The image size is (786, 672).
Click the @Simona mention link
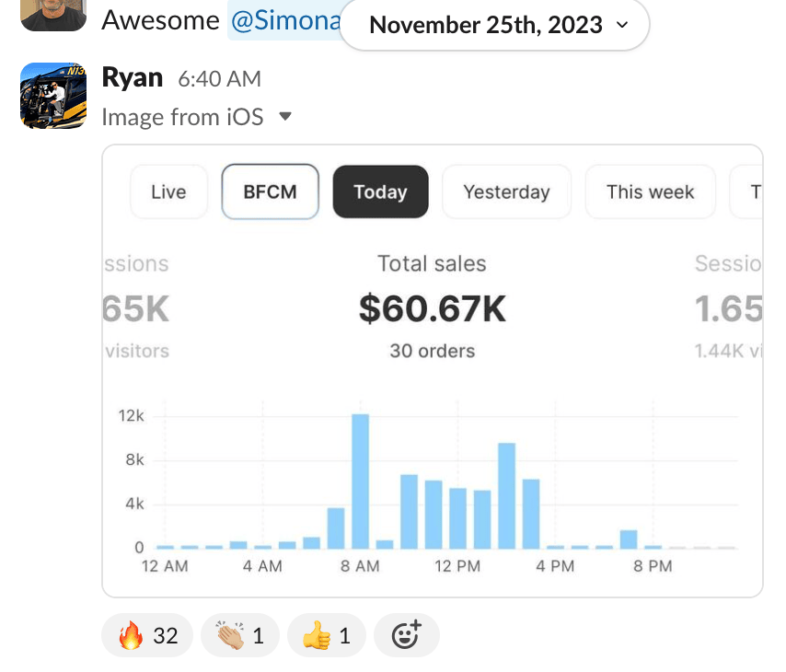283,20
